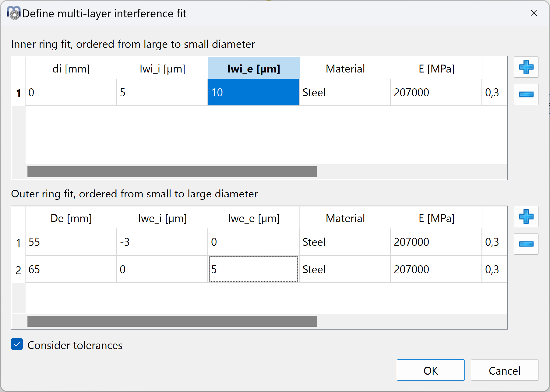Confirm the interference fit with OK
Screen dimensions: 550x392
(x=430, y=370)
